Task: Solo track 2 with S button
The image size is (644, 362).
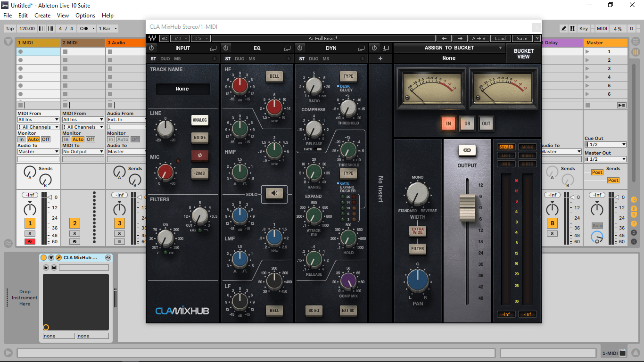Action: (x=74, y=233)
